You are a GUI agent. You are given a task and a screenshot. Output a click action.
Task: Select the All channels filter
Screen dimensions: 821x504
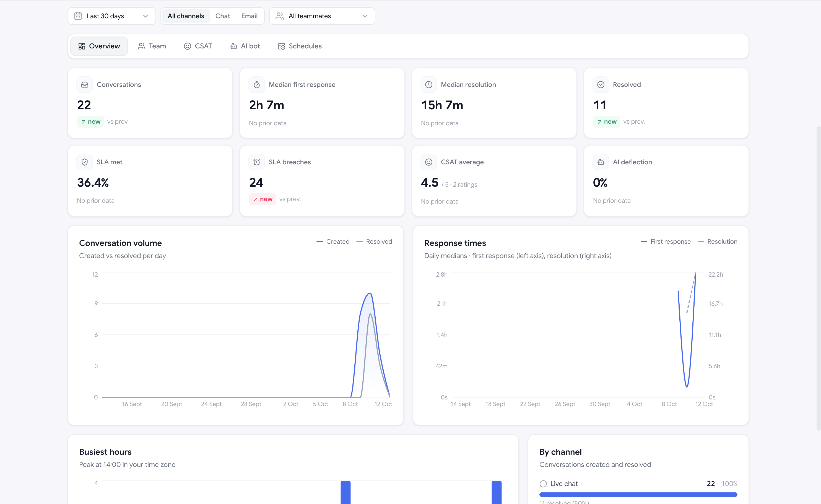[x=186, y=16]
